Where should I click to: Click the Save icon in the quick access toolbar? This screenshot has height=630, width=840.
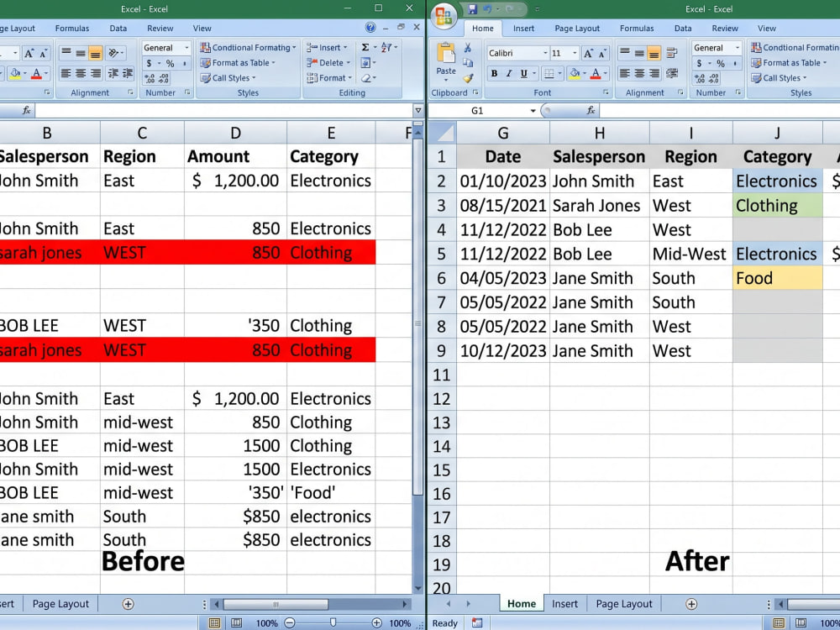point(472,9)
